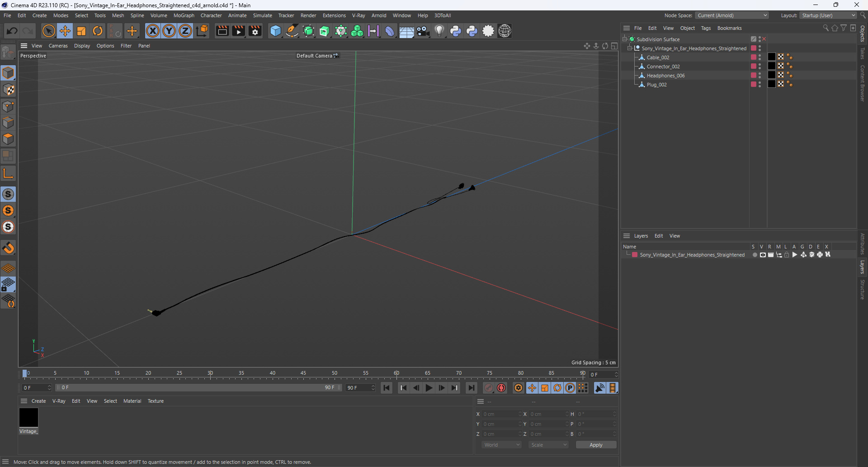This screenshot has width=868, height=467.
Task: Toggle Z axis lock
Action: tap(185, 31)
